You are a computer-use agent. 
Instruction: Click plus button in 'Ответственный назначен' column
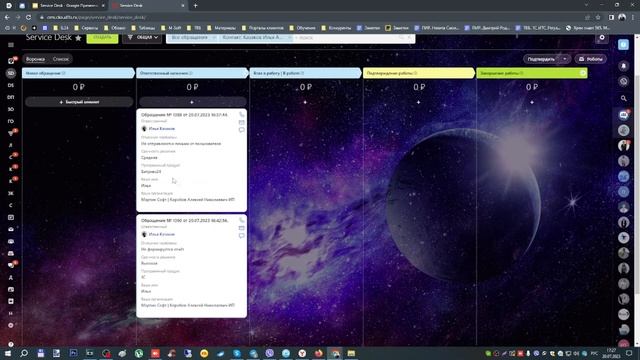(192, 102)
